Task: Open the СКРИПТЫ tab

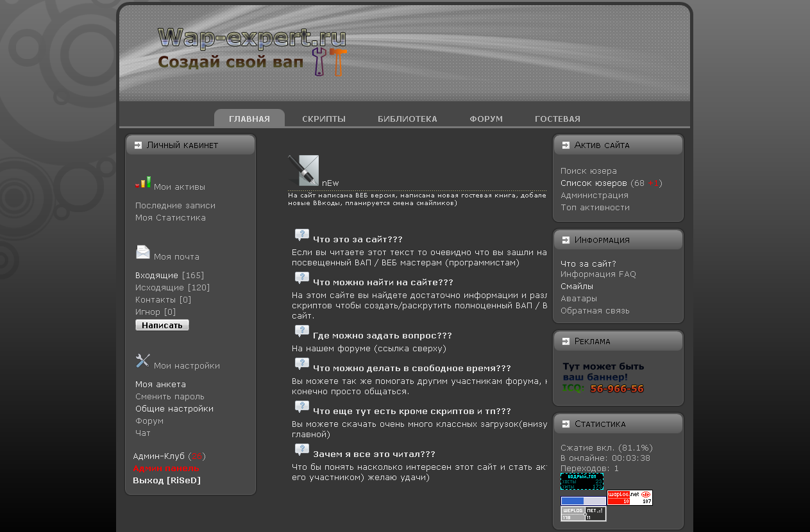Action: [x=324, y=119]
